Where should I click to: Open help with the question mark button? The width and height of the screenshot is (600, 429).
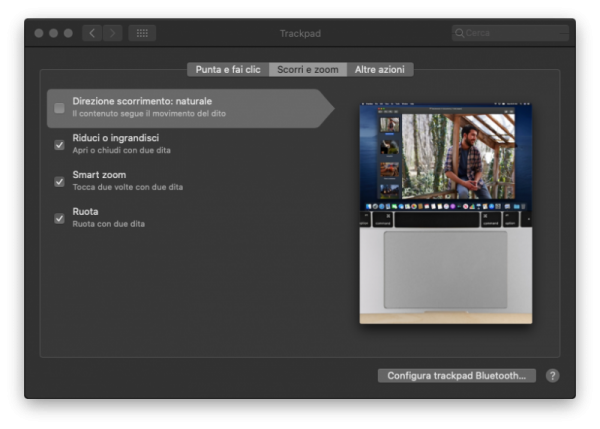point(552,376)
